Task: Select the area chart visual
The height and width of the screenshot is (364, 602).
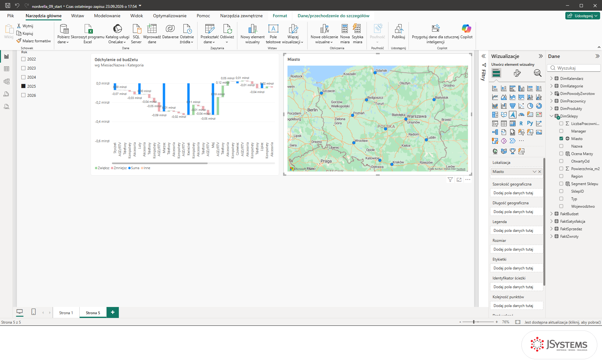Action: [x=504, y=97]
